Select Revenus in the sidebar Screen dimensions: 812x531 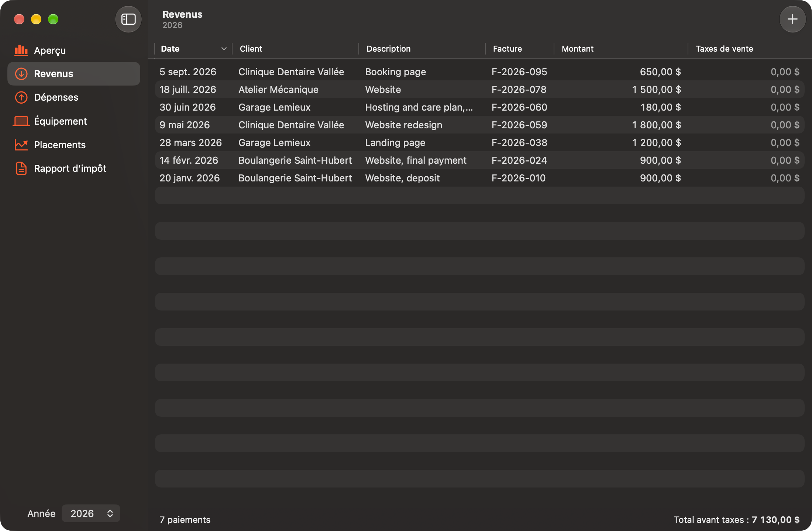[x=74, y=74]
